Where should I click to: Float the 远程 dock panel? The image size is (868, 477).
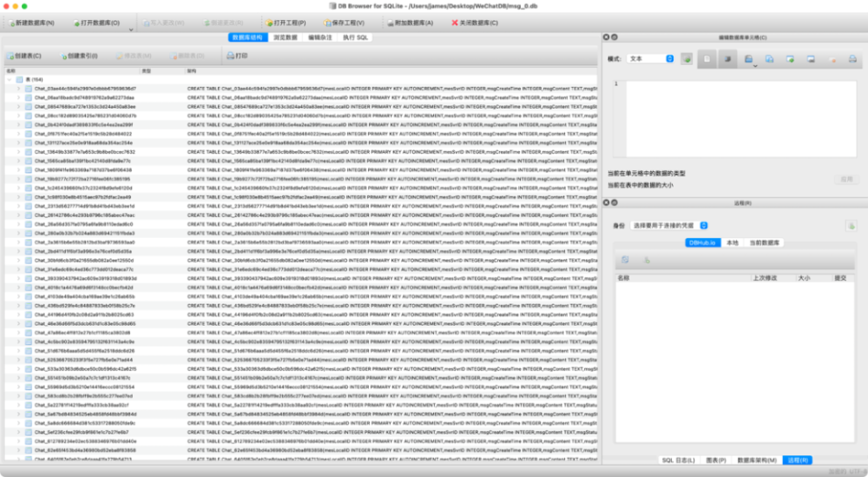614,202
